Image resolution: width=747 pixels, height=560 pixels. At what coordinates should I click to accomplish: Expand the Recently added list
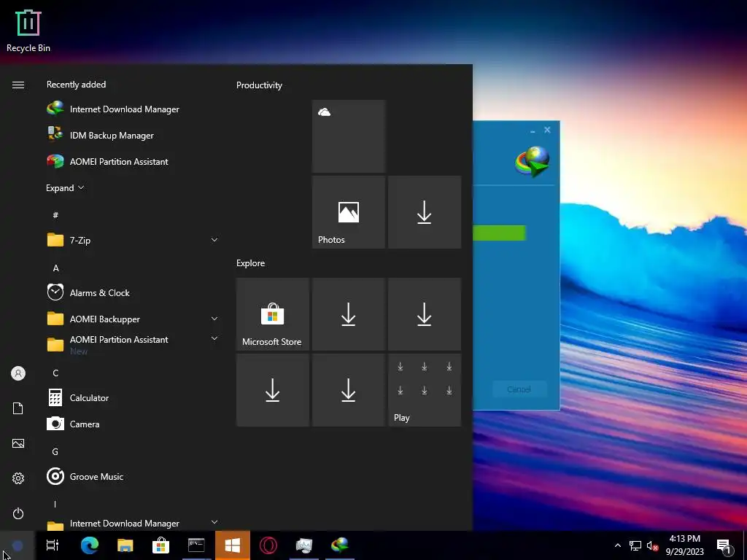pyautogui.click(x=65, y=187)
